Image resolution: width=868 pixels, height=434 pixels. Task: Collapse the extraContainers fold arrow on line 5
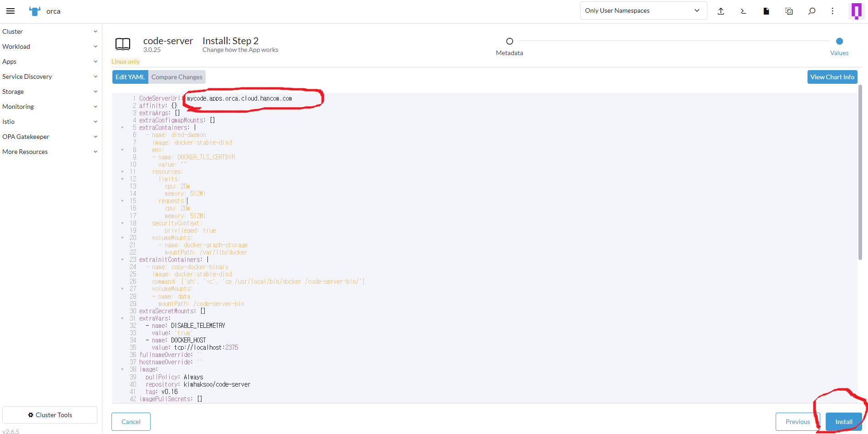[x=122, y=128]
